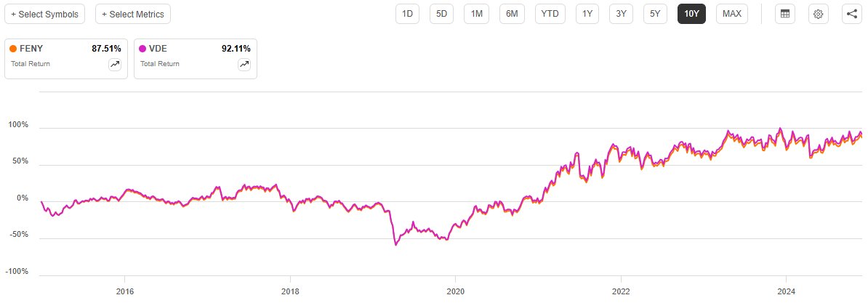Screen dimensions: 868x303
Task: Select the 5D time range
Action: coord(441,14)
